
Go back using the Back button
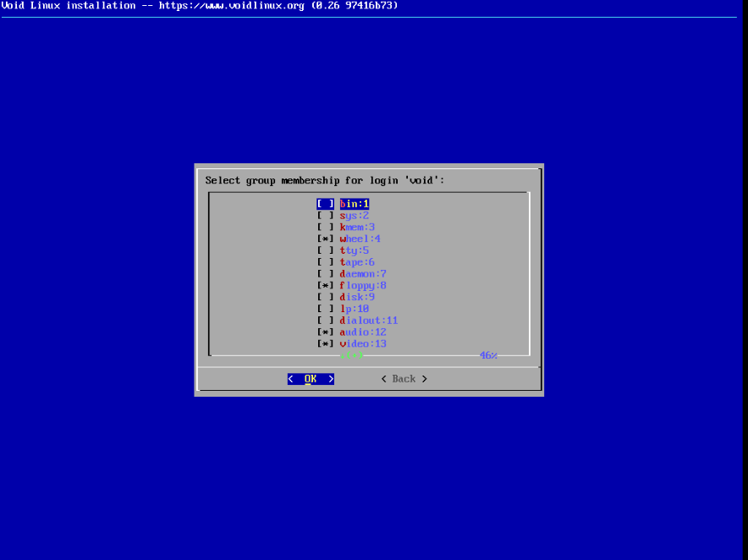tap(403, 378)
